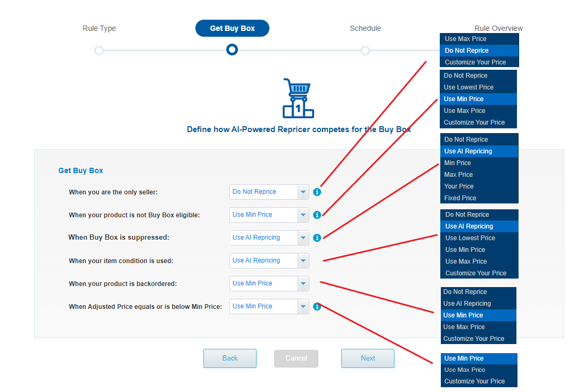Click the gray Cancel button

tap(296, 358)
